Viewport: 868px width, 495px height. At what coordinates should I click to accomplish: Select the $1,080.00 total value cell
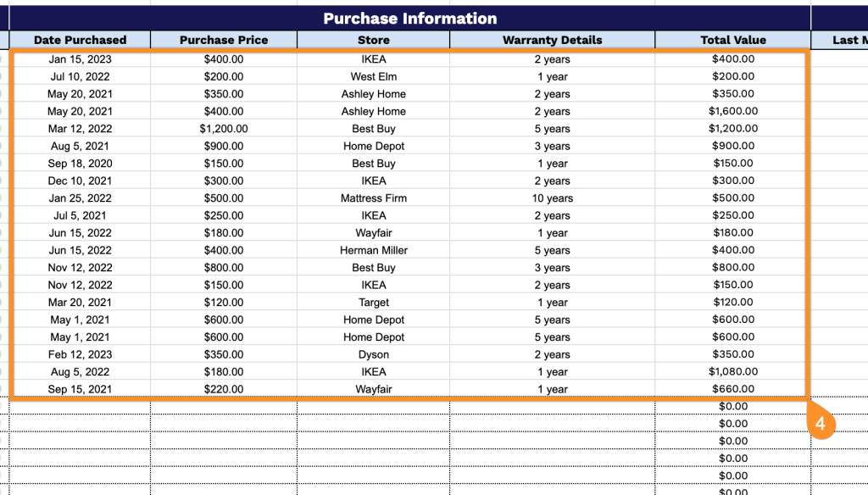click(x=733, y=371)
